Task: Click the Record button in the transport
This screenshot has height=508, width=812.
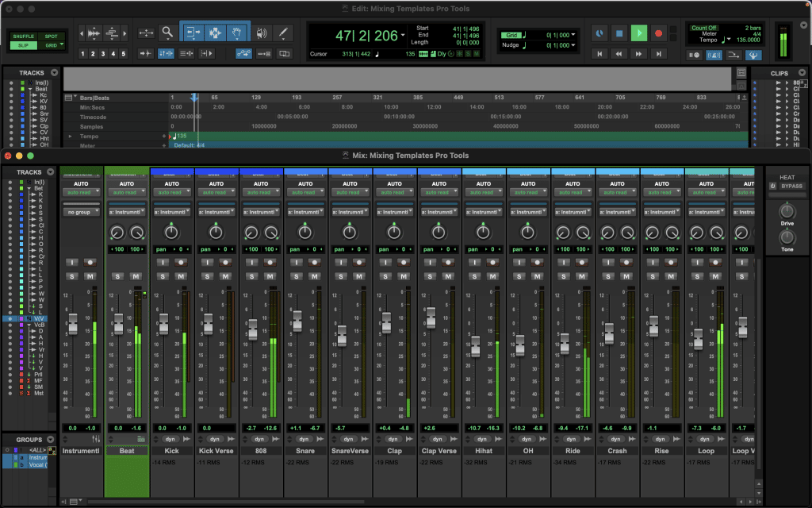Action: (659, 33)
